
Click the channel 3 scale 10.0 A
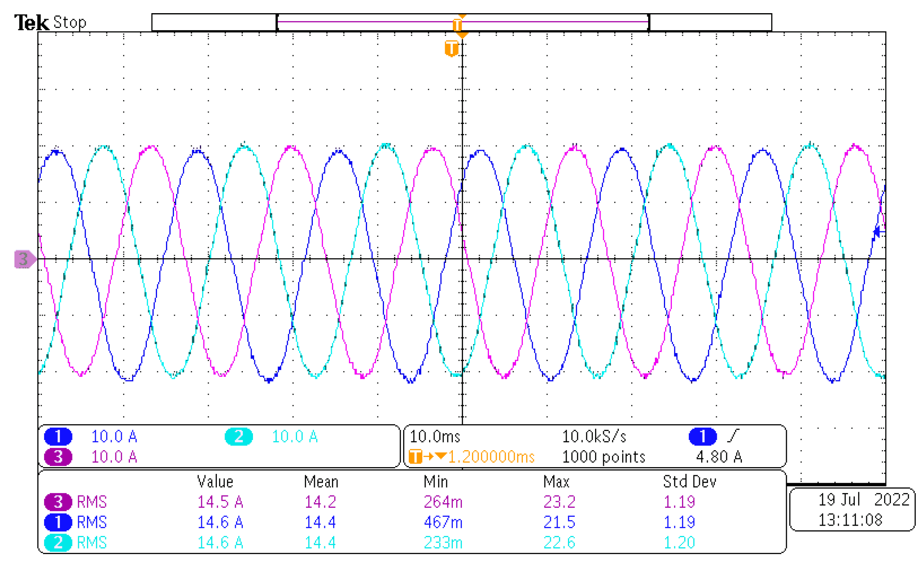114,457
